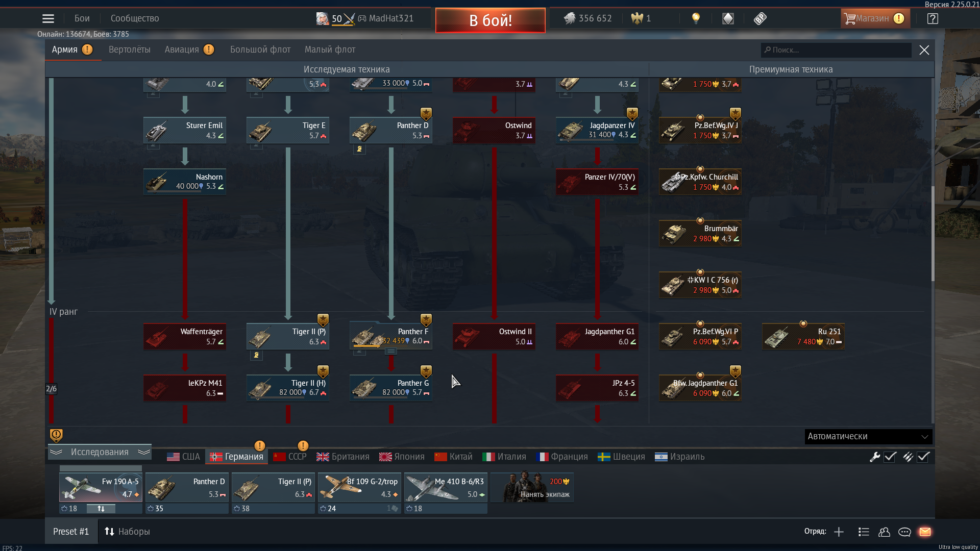Screen dimensions: 980x551
Task: Select the Bfw. Jagdpanther G1 card
Action: tap(700, 388)
